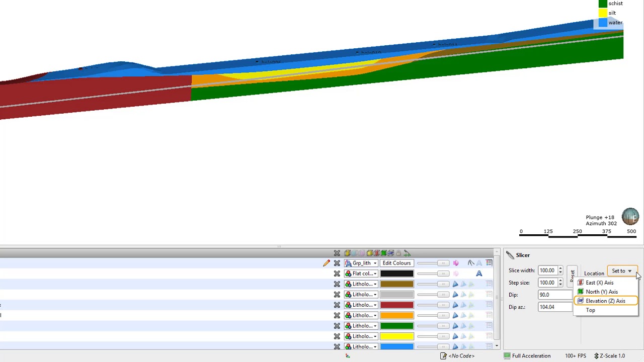Click the blue slicer plane icon in list header
Screen dimensions: 644x362
click(x=391, y=253)
